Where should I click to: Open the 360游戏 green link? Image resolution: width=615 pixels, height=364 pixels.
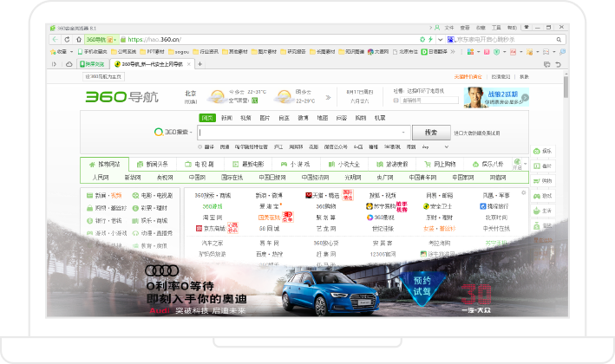[x=213, y=206]
